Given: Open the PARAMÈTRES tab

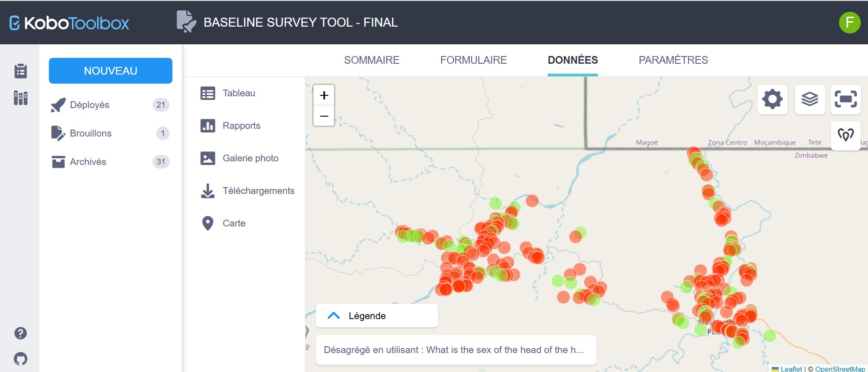Looking at the screenshot, I should (x=673, y=60).
